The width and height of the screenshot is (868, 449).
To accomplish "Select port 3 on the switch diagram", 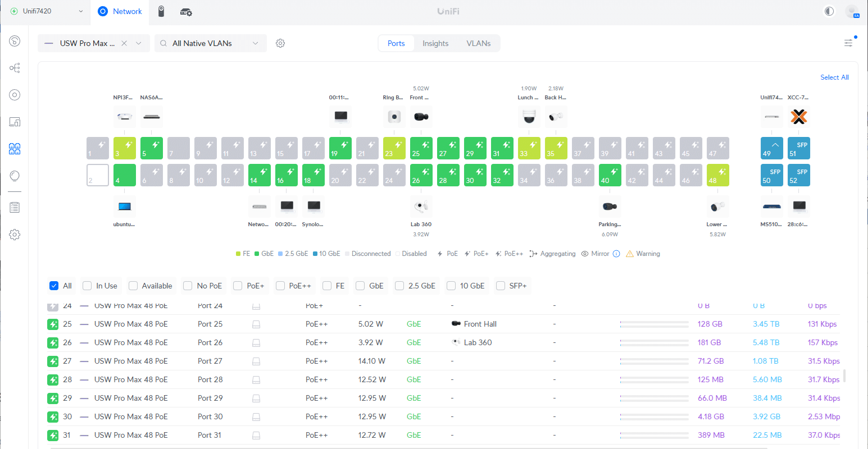I will pyautogui.click(x=125, y=148).
